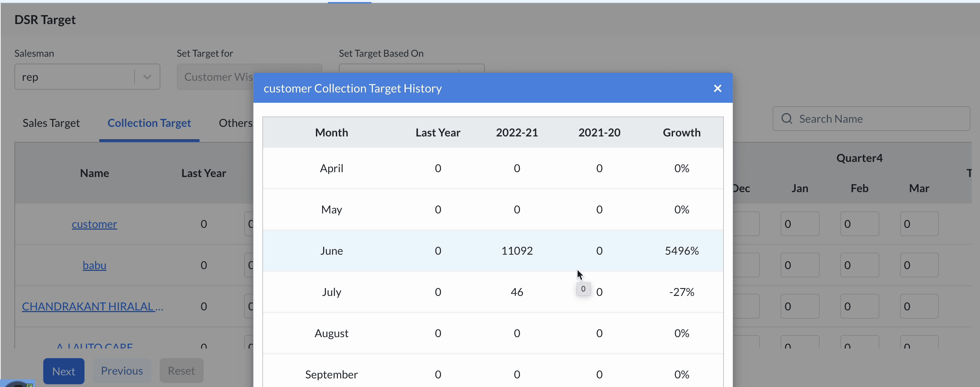Open the Set Target for dropdown
This screenshot has height=387, width=980.
[x=215, y=77]
